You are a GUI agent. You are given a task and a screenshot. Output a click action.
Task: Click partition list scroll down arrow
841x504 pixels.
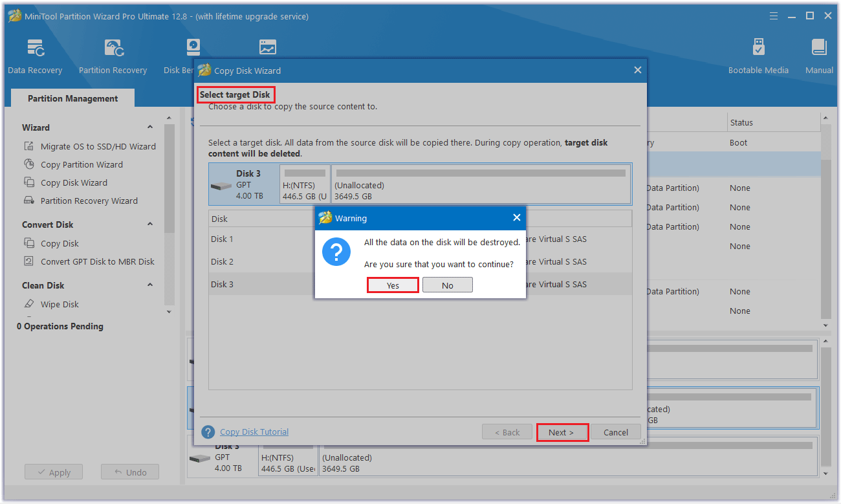point(825,325)
